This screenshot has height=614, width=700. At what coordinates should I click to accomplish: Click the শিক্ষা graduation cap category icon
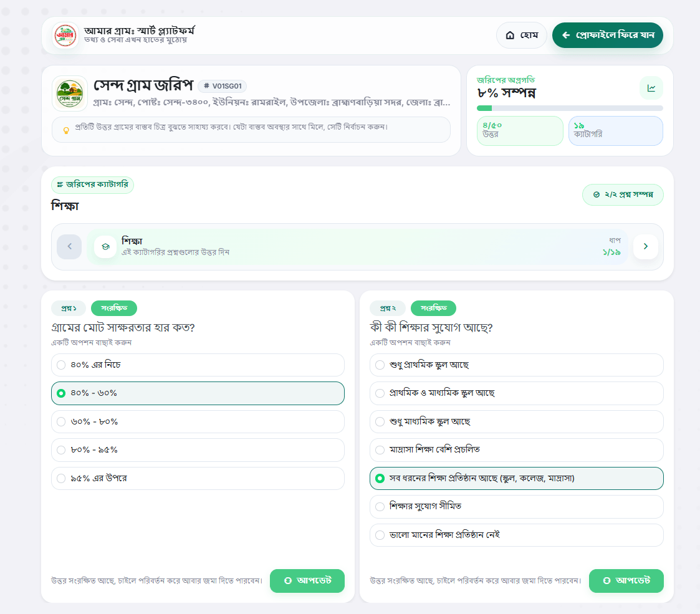(x=106, y=246)
